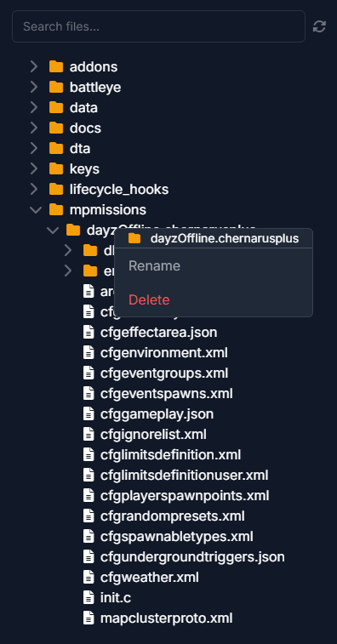Click the data folder icon
337x644 pixels.
[x=56, y=107]
